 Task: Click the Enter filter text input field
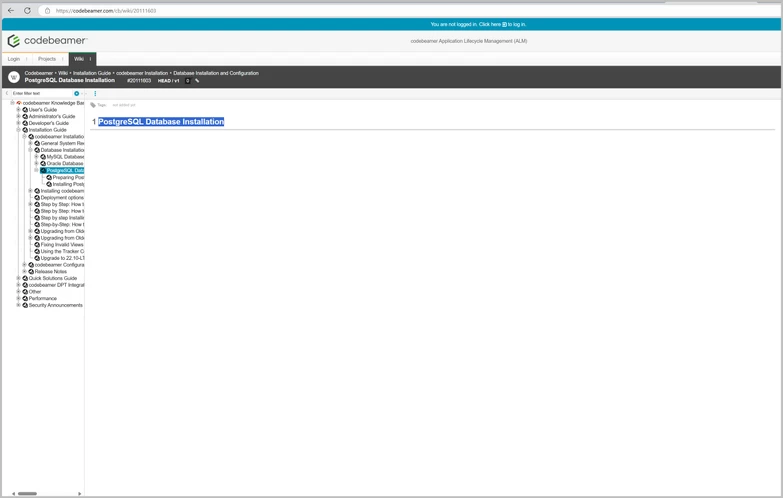(42, 93)
